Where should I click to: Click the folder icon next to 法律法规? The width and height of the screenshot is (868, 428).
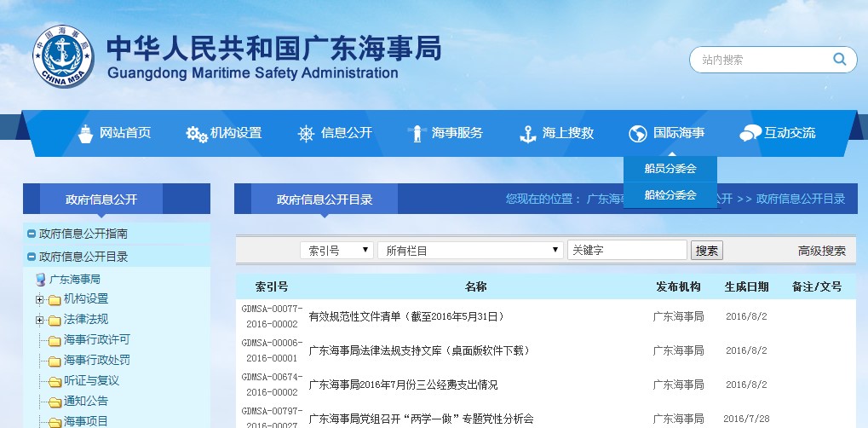(x=55, y=321)
